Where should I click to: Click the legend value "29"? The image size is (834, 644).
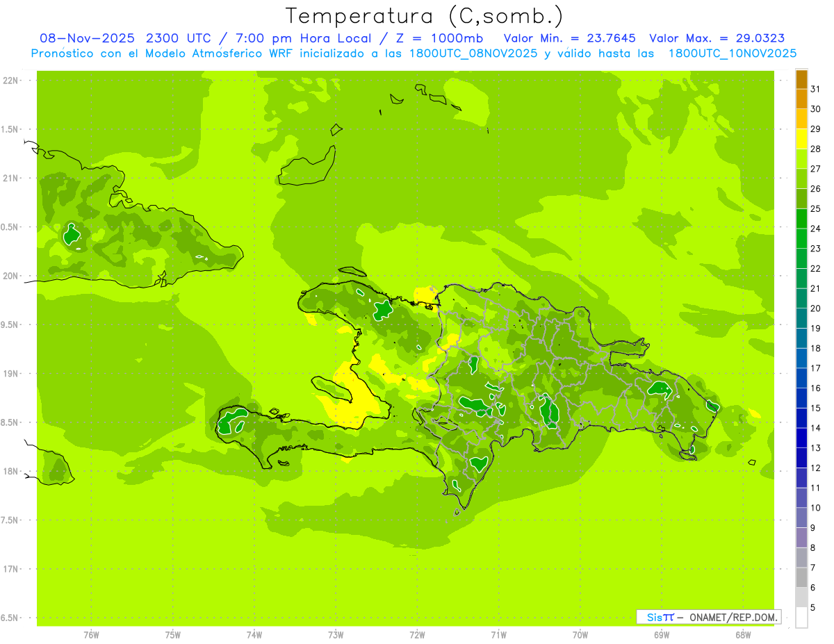(816, 129)
